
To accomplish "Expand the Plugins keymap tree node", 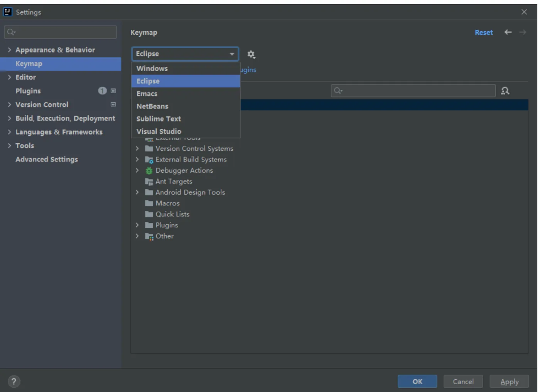I will coord(137,225).
